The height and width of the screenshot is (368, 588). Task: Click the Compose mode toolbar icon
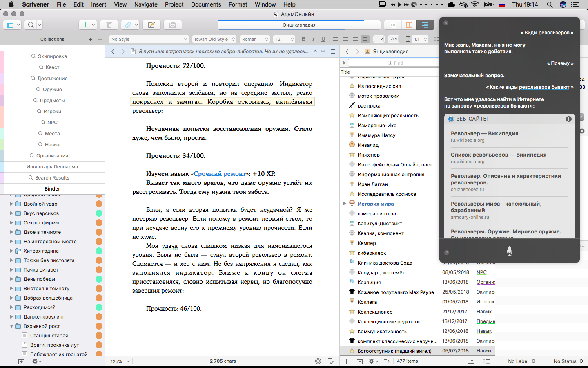173,25
